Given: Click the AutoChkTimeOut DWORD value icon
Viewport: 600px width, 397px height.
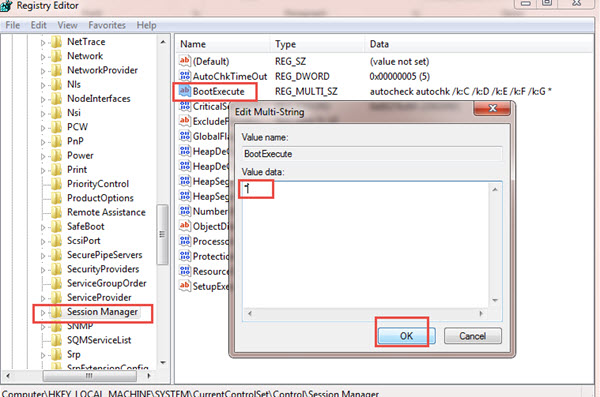Looking at the screenshot, I should [x=184, y=76].
